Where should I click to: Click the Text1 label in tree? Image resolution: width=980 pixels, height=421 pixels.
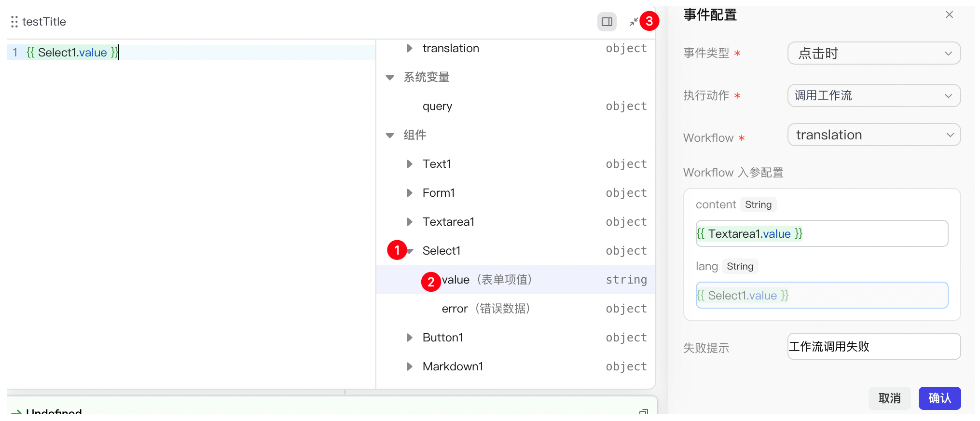(437, 164)
